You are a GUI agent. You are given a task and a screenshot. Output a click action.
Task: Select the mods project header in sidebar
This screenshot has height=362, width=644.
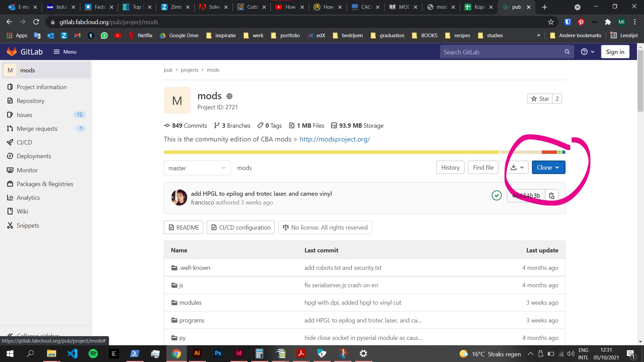46,70
